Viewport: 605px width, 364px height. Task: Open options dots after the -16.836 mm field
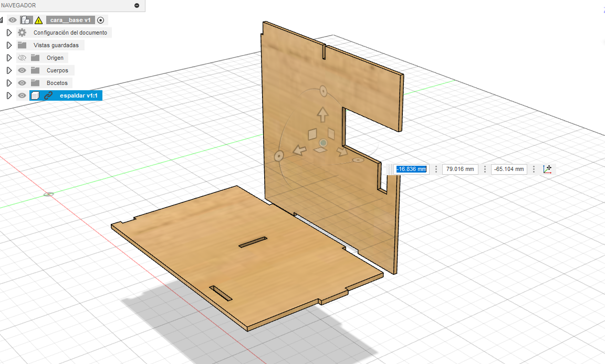[x=436, y=169]
